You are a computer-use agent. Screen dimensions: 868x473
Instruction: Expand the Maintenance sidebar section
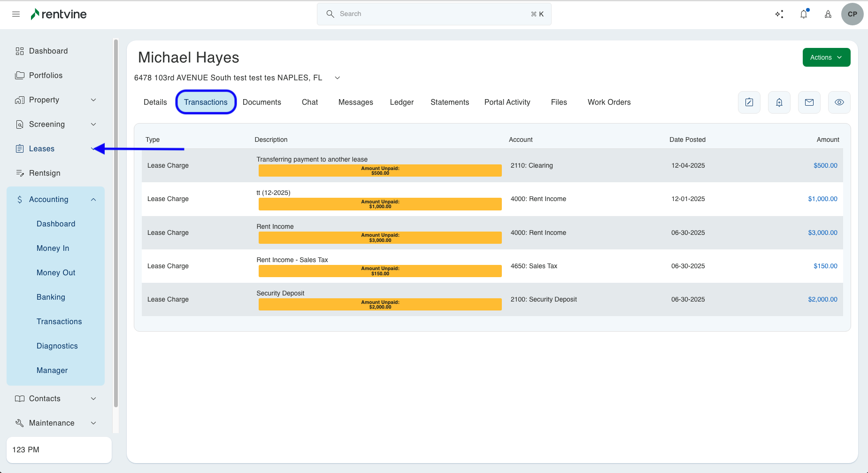click(x=93, y=423)
